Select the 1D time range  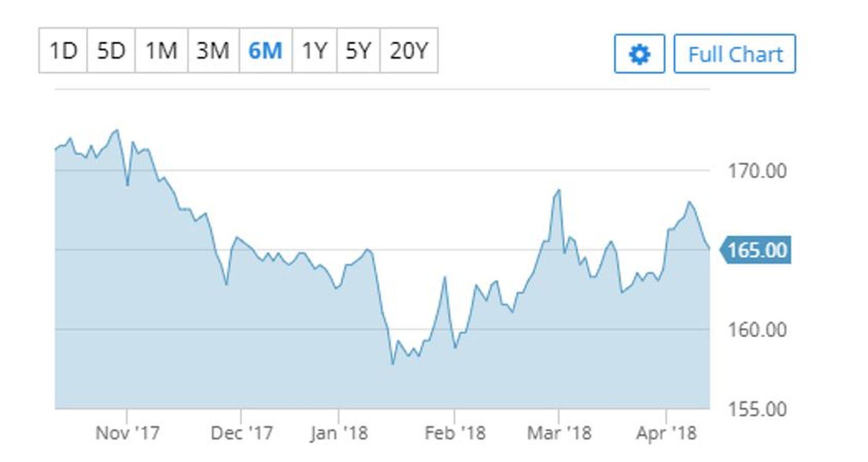pyautogui.click(x=63, y=50)
